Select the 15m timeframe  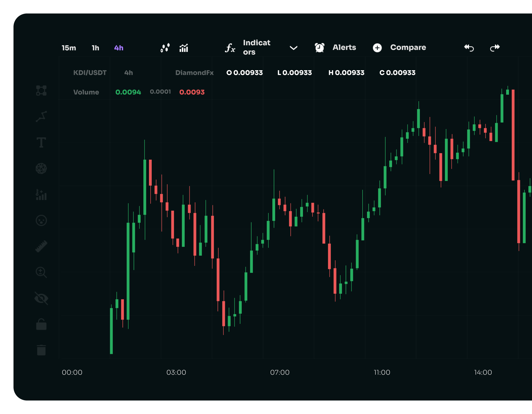pos(69,48)
